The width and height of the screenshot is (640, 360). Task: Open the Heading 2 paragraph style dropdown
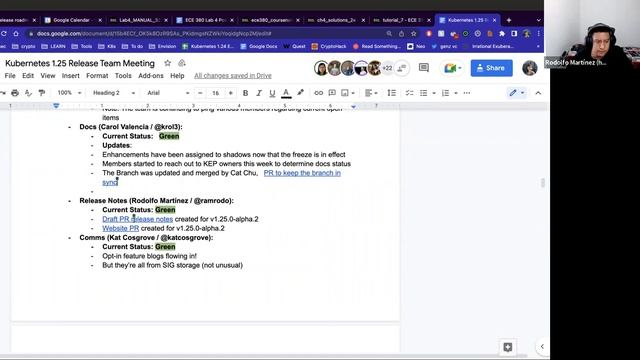click(x=113, y=93)
